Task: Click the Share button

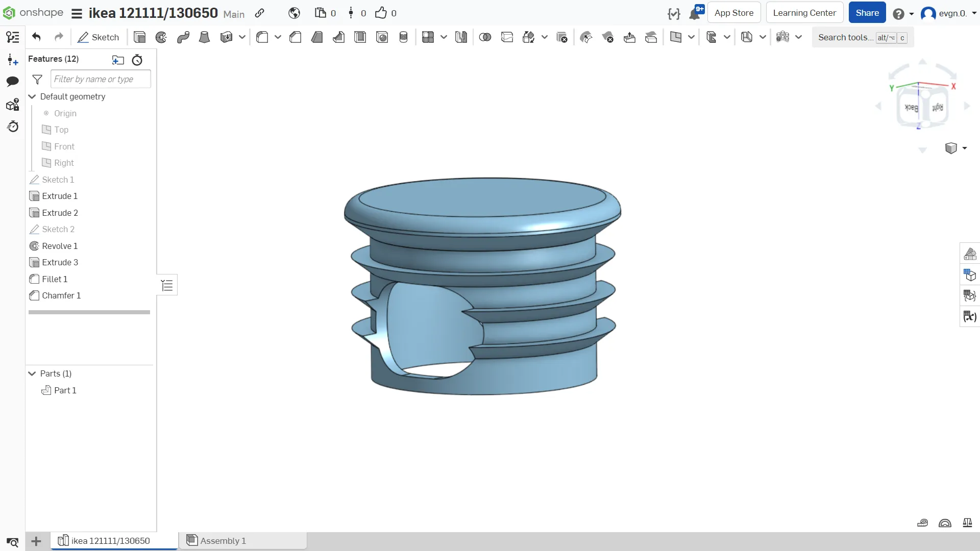Action: click(x=867, y=13)
